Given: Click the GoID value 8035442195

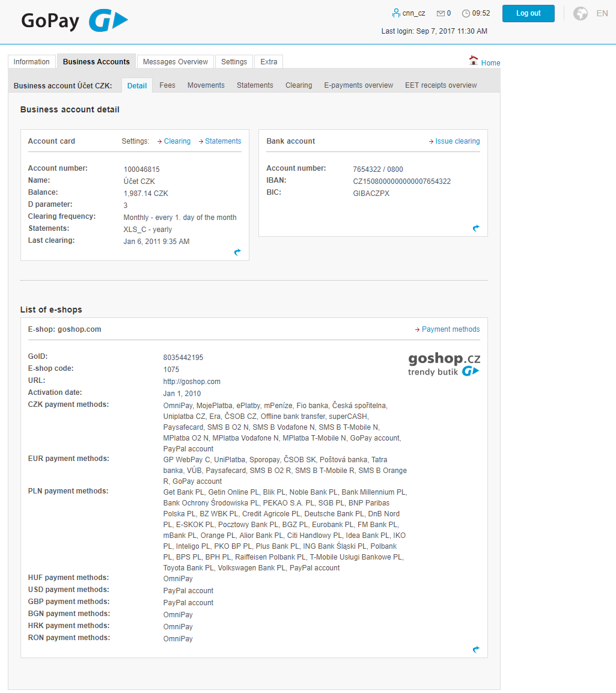Looking at the screenshot, I should pyautogui.click(x=183, y=358).
